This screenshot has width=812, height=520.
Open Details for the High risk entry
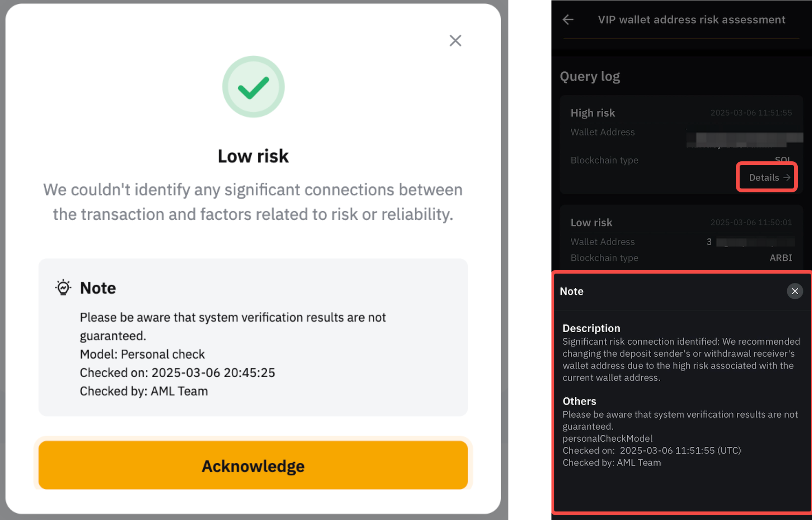[x=767, y=177]
